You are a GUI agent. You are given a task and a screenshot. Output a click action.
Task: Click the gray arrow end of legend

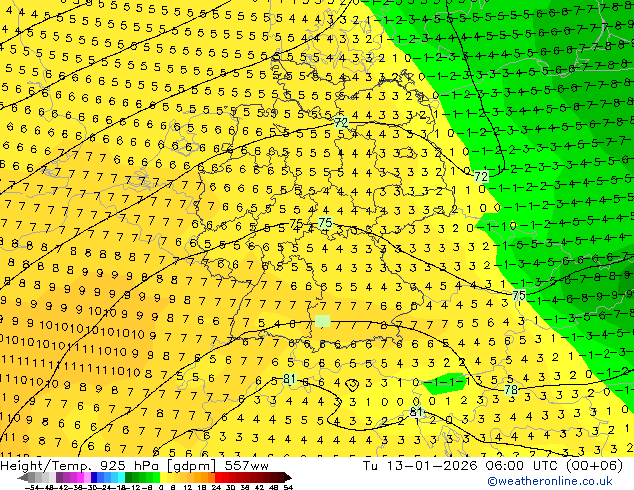click(x=23, y=477)
